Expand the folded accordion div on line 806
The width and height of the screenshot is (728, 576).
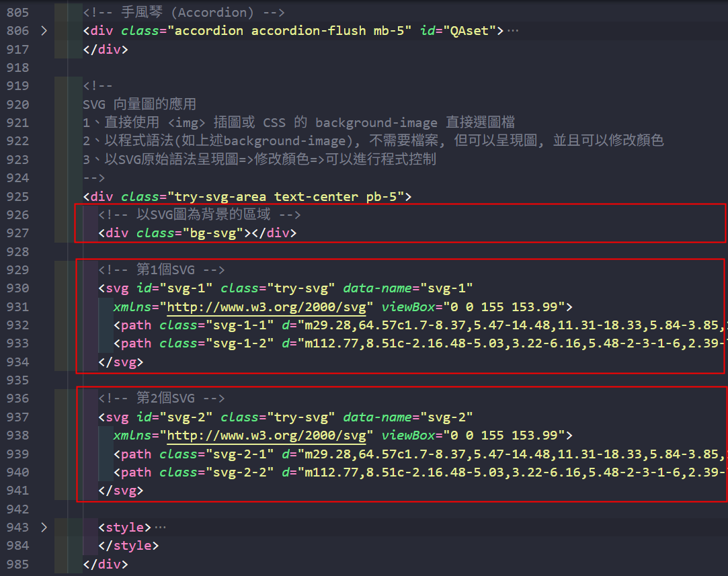click(44, 31)
